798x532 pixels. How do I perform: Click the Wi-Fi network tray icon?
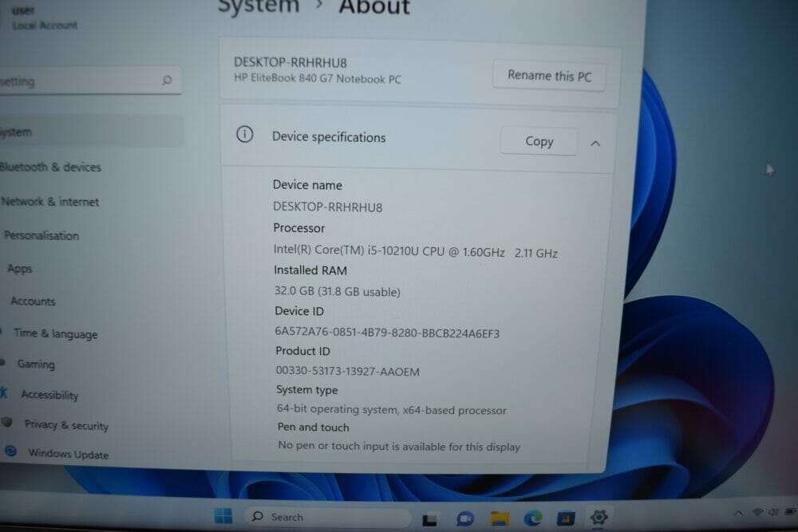(757, 512)
